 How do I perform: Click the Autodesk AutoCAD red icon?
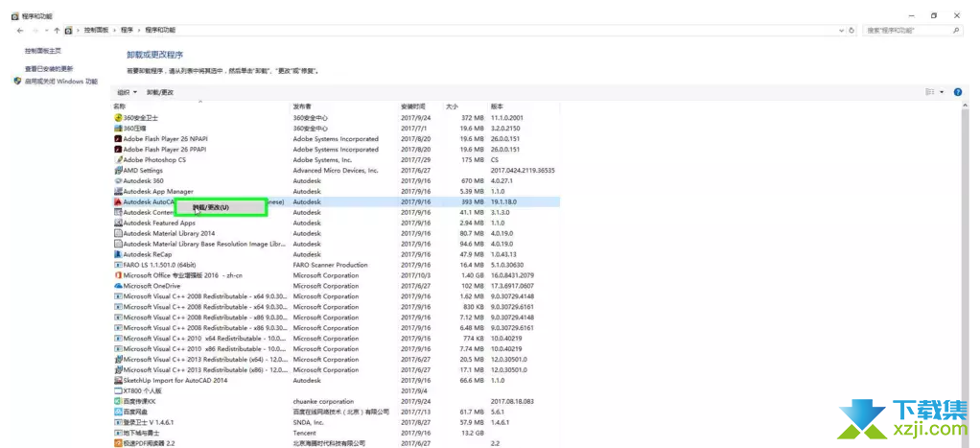point(118,202)
